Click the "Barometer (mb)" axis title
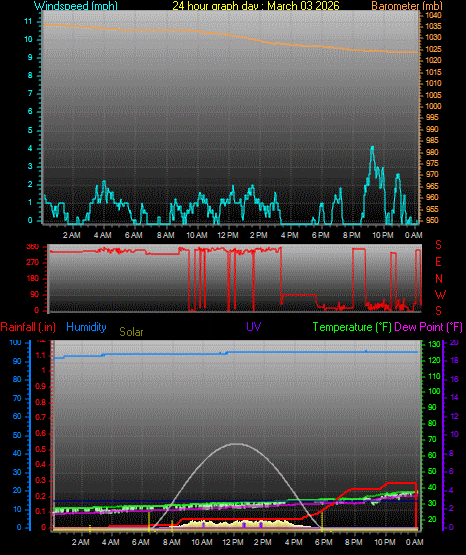 (x=407, y=5)
